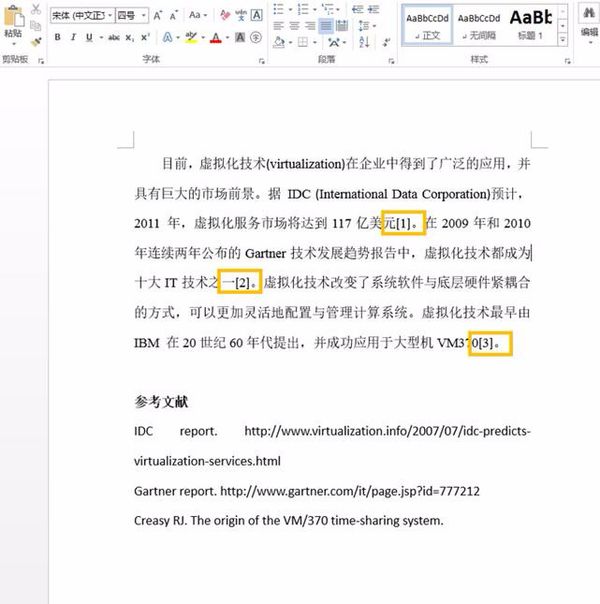Increase paragraph indent
This screenshot has width=600, height=604.
(x=373, y=9)
